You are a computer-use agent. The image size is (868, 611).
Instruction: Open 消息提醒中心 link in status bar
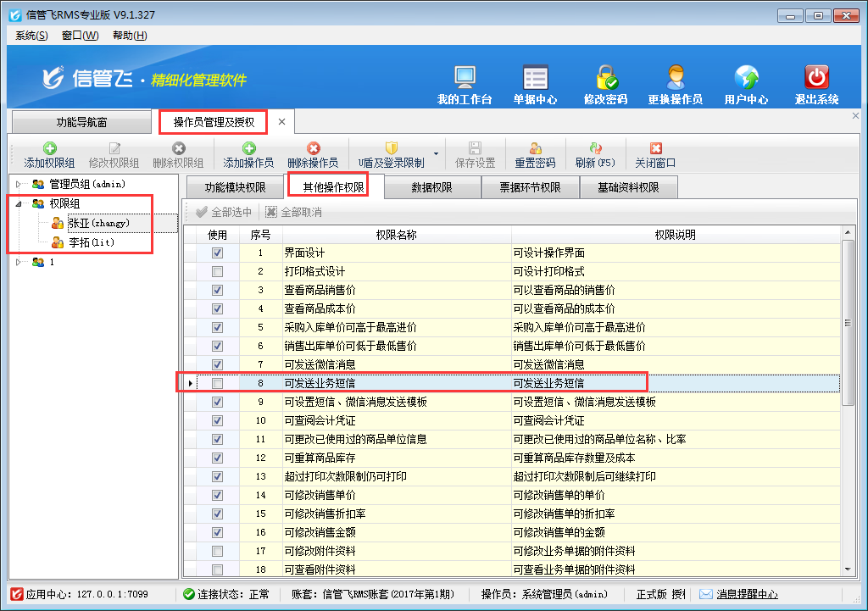[747, 595]
